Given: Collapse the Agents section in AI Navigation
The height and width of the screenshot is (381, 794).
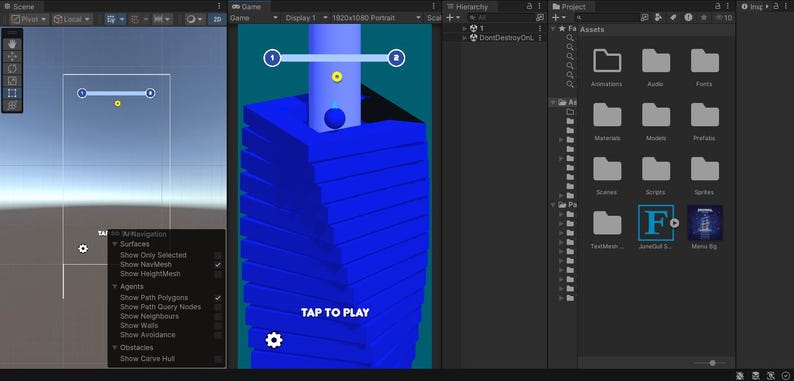Looking at the screenshot, I should coord(115,287).
